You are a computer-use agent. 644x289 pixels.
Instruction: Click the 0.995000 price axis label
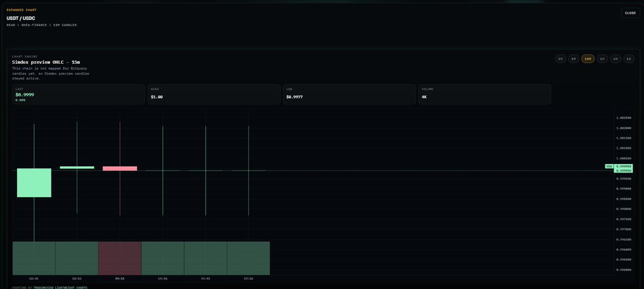coord(624,270)
